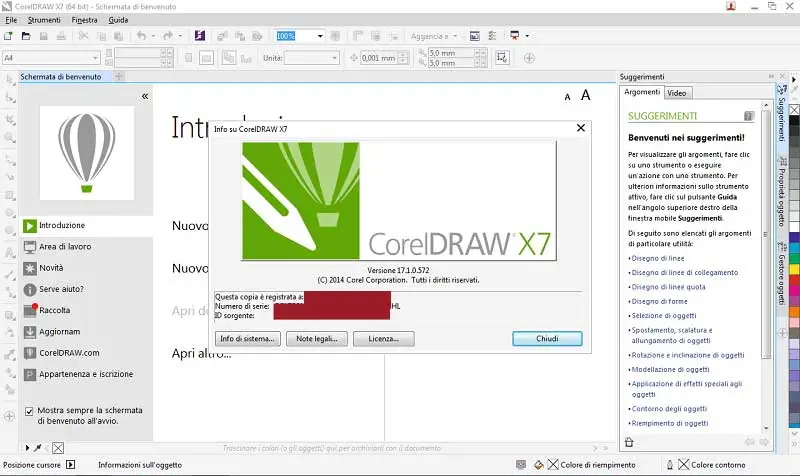Click the Welcome screen icon in toolbar
The image size is (800, 476).
pos(474,36)
